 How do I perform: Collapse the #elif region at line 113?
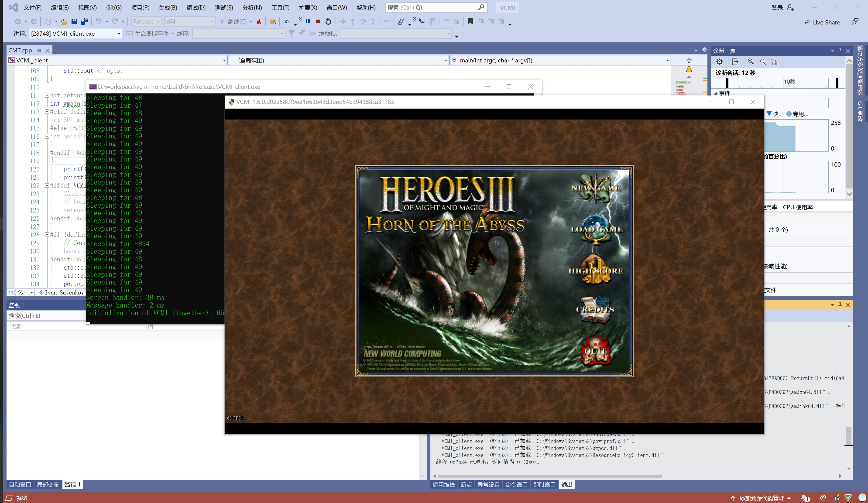tap(47, 112)
